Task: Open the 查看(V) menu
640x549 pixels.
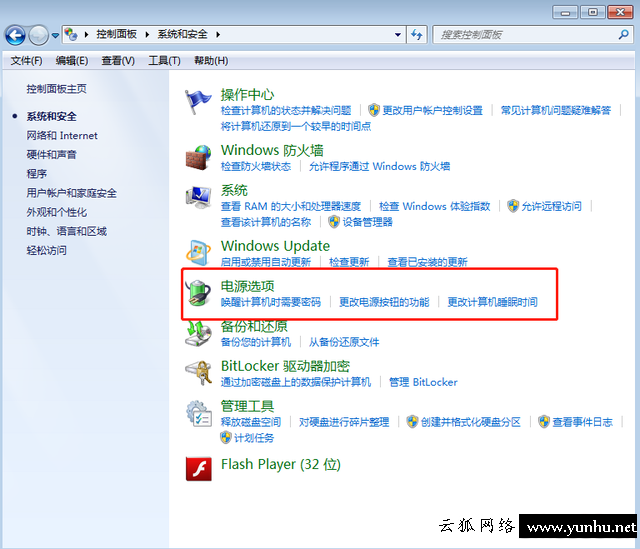Action: tap(118, 61)
